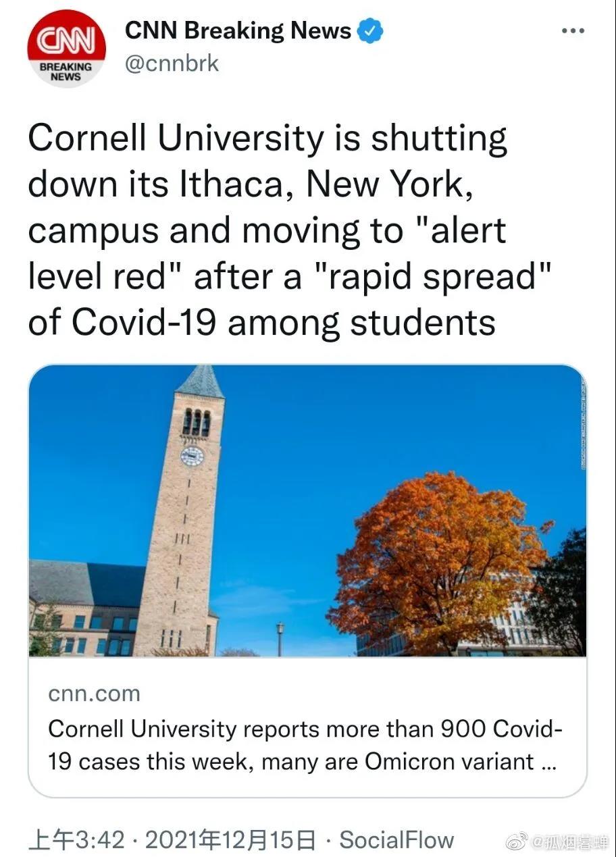
Task: Open the @cnnbrk handle
Action: point(172,63)
